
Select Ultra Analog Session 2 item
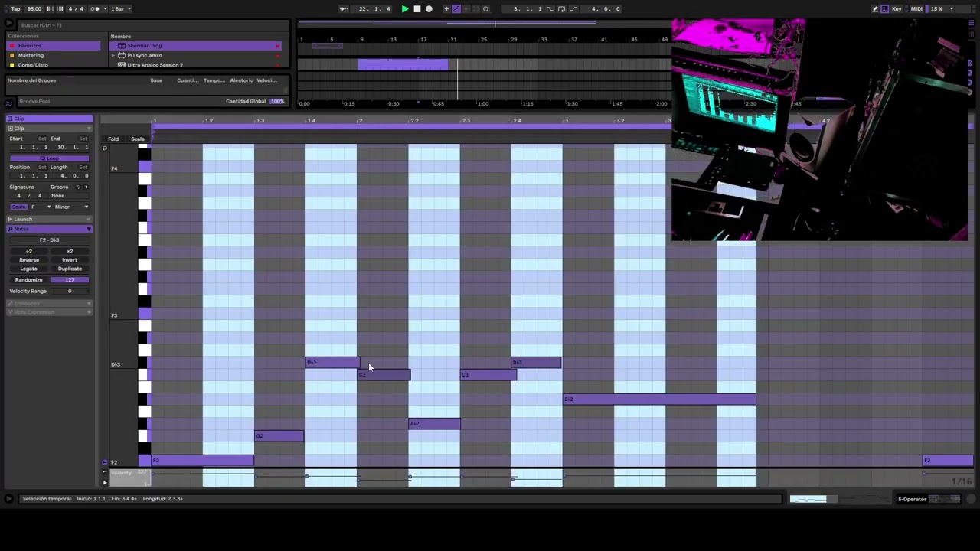coord(195,65)
